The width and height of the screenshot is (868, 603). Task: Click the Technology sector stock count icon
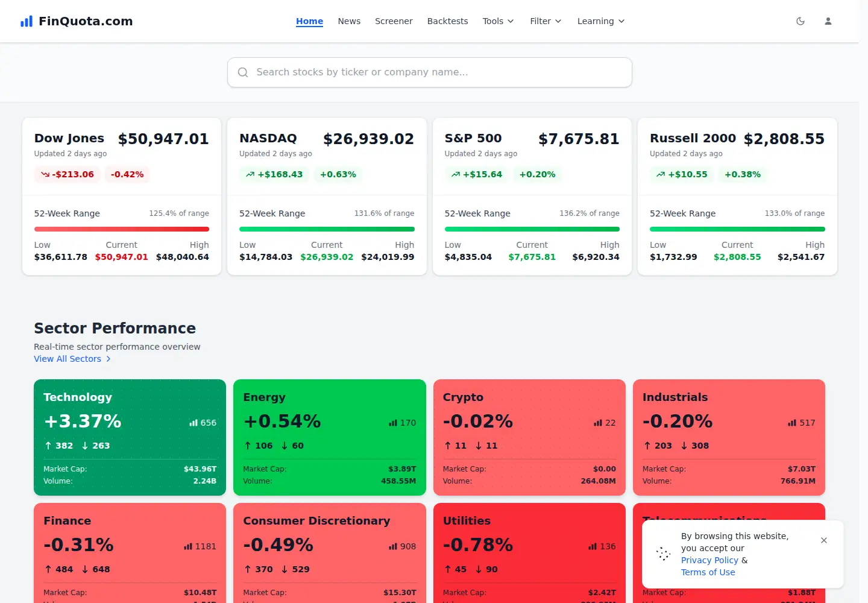click(x=193, y=423)
